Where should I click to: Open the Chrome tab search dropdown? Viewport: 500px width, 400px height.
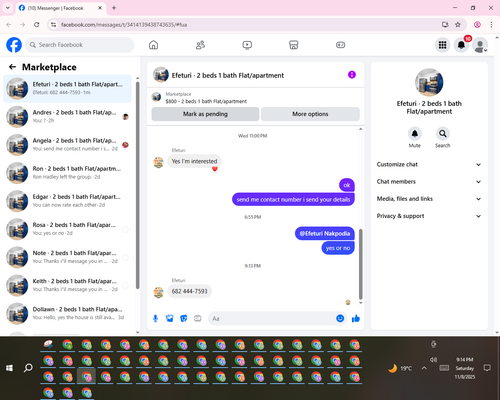[x=8, y=8]
